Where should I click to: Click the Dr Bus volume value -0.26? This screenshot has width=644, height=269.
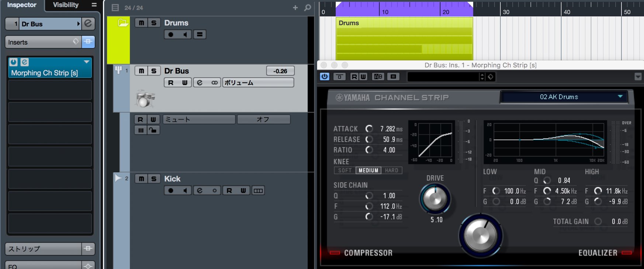click(x=280, y=71)
